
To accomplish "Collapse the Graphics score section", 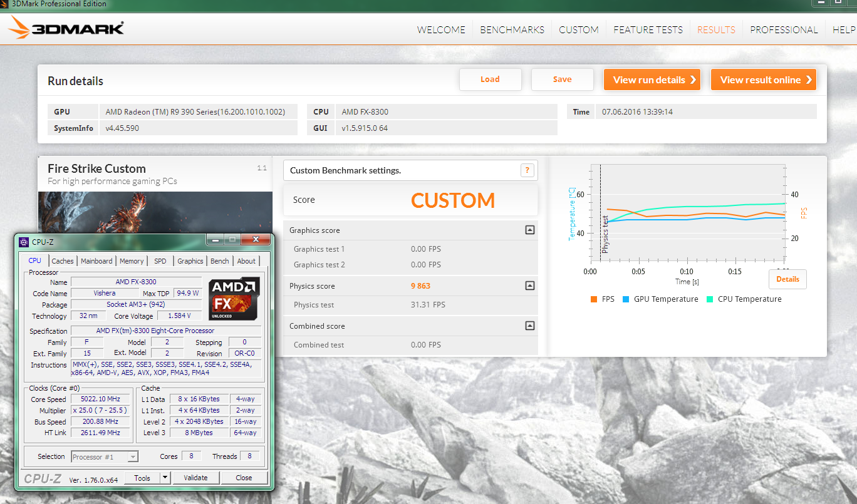I will pyautogui.click(x=530, y=230).
